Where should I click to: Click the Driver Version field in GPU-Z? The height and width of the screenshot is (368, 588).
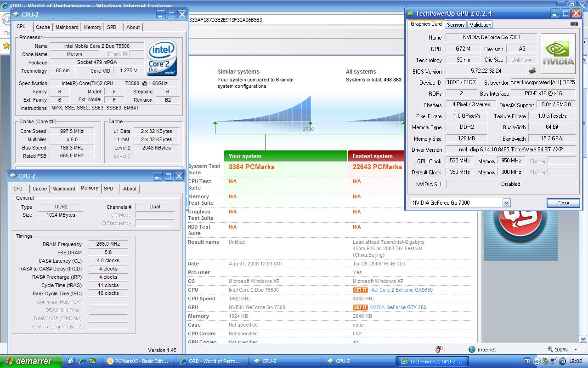click(510, 149)
